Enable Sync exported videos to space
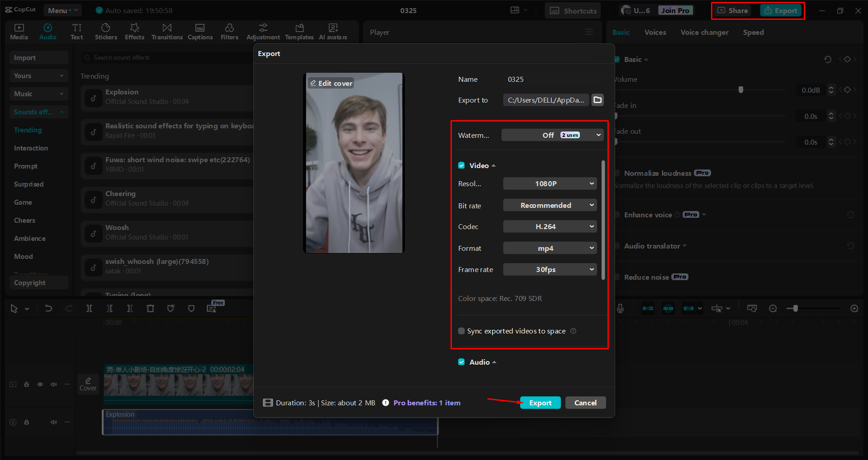The image size is (868, 460). point(461,331)
